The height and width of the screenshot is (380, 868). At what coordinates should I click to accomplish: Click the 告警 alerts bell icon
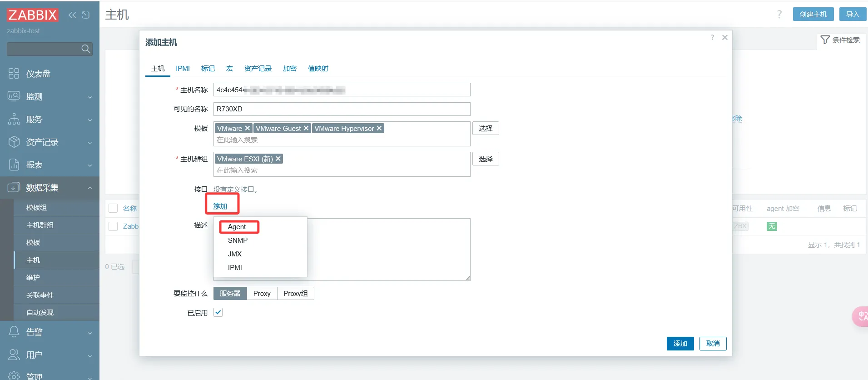coord(14,332)
